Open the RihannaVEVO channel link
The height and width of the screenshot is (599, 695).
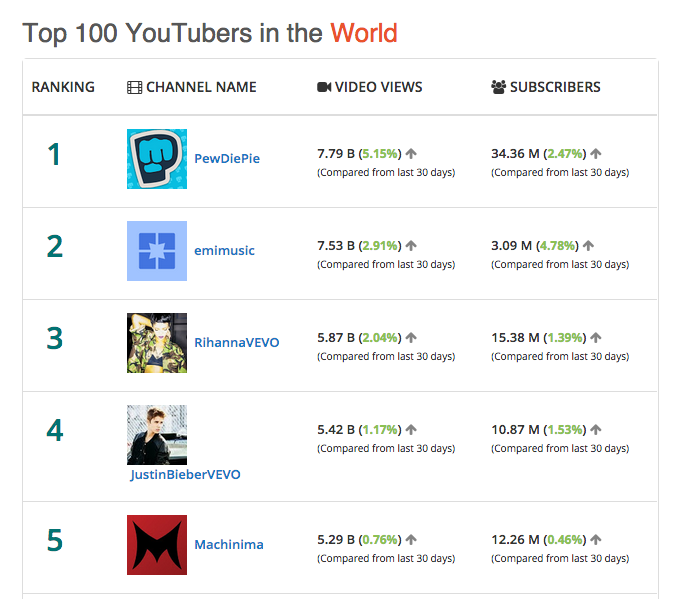click(236, 343)
